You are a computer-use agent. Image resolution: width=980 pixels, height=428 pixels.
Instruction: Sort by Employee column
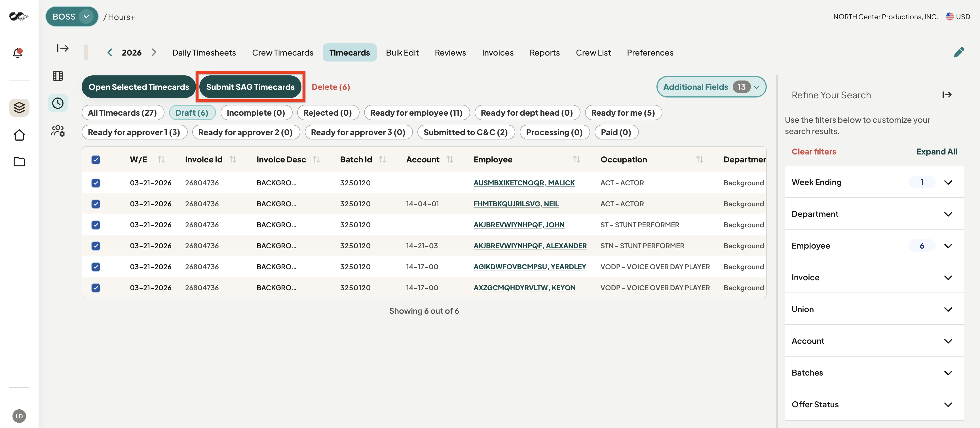tap(576, 159)
